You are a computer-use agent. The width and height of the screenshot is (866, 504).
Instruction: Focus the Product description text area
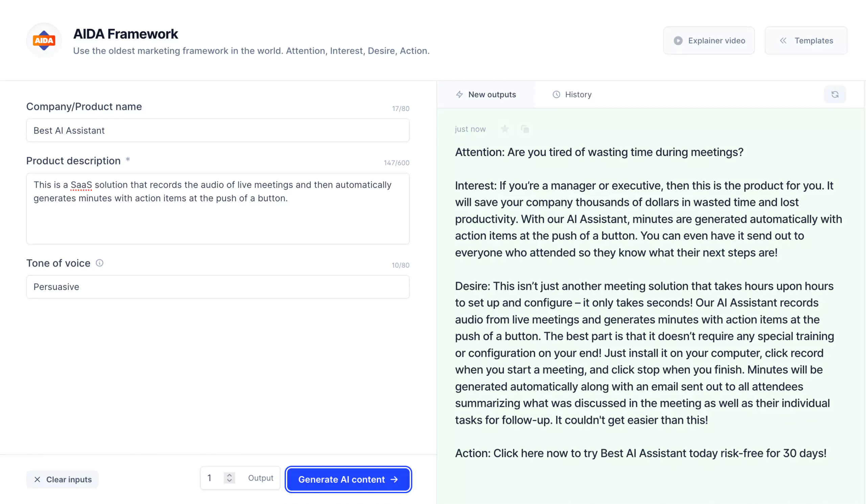(x=218, y=209)
